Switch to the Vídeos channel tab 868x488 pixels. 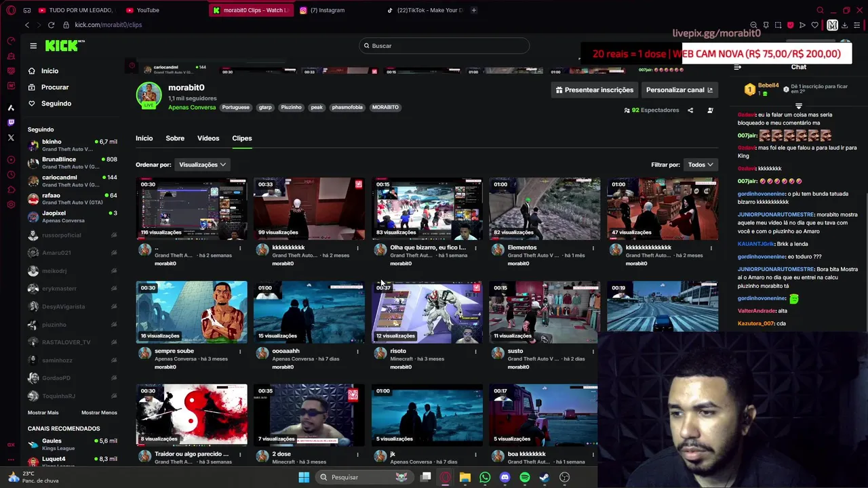click(x=208, y=138)
